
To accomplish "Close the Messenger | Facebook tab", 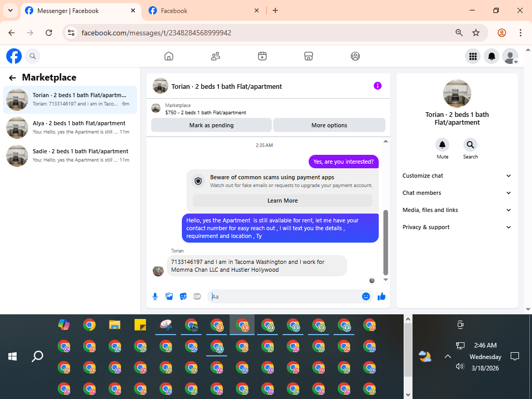I will coord(133,10).
